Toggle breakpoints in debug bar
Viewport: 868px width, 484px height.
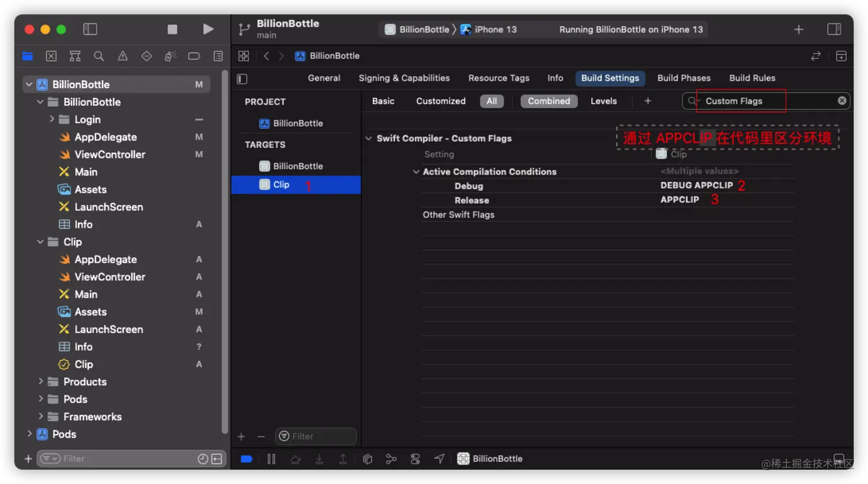[246, 459]
